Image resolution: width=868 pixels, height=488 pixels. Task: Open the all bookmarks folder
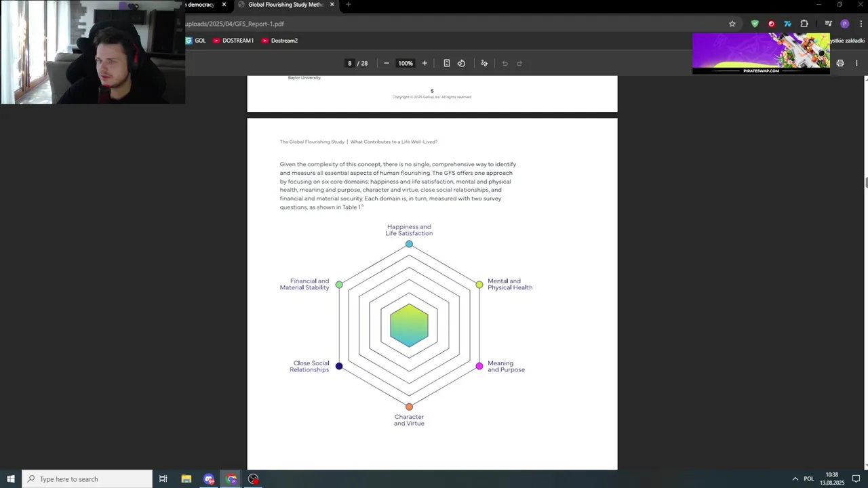point(846,41)
